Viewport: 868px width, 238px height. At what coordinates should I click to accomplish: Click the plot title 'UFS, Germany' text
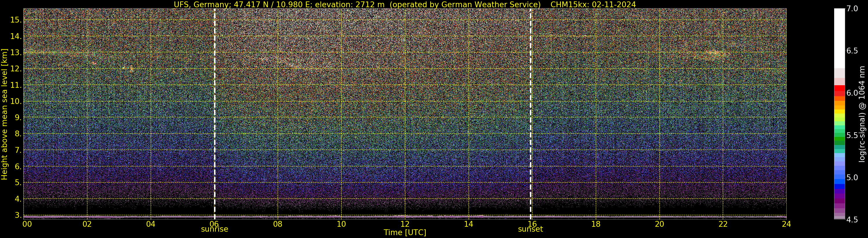click(x=202, y=4)
